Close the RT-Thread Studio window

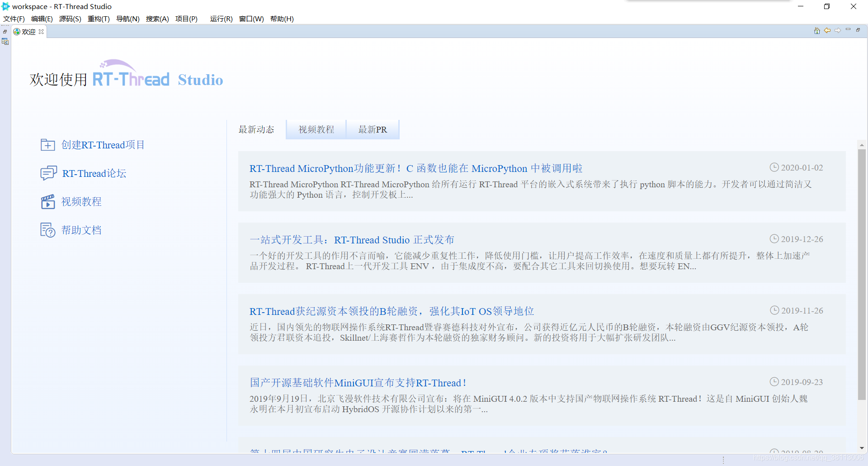pyautogui.click(x=854, y=6)
